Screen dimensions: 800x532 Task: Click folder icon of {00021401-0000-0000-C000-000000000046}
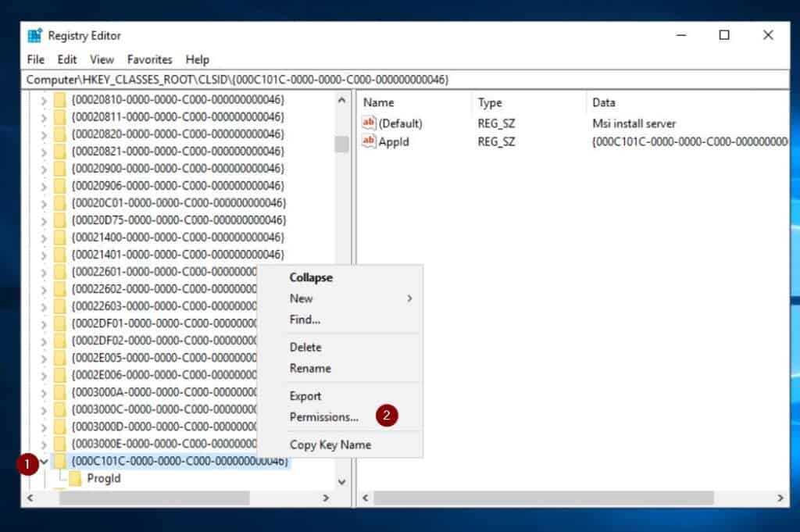tap(60, 255)
